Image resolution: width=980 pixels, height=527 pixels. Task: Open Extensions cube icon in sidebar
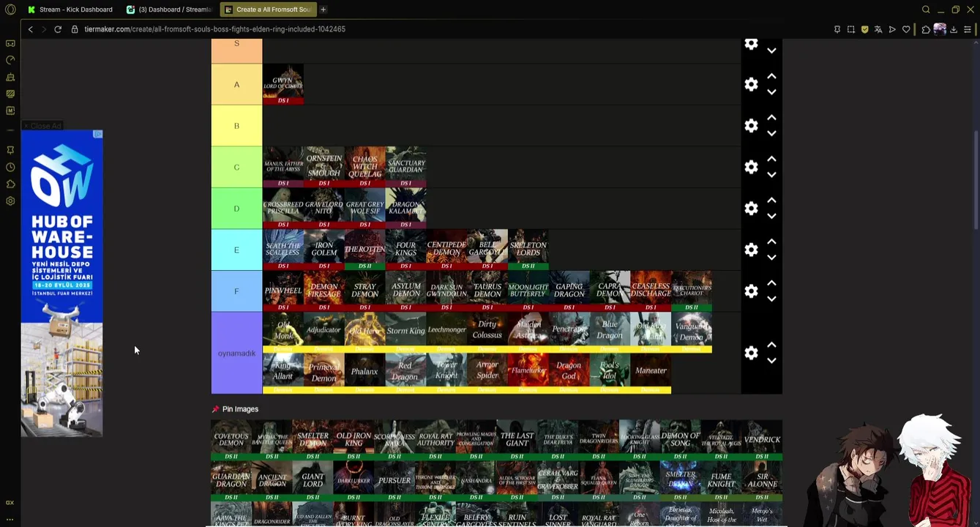click(x=10, y=184)
